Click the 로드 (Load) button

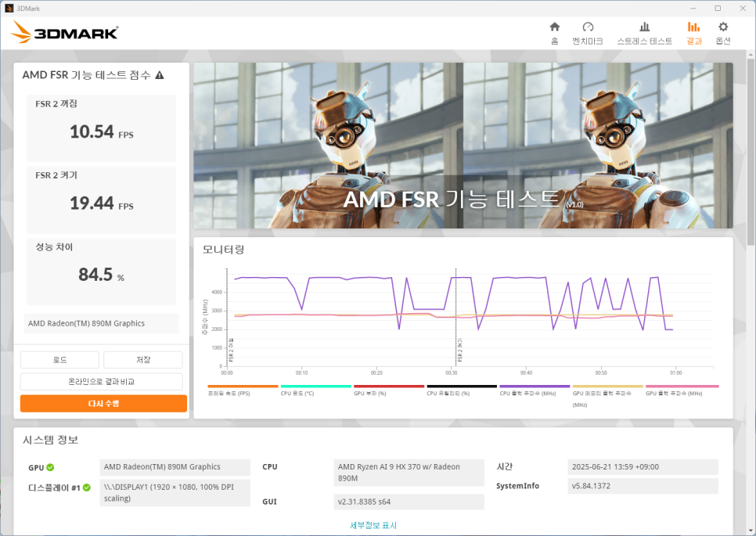click(59, 360)
